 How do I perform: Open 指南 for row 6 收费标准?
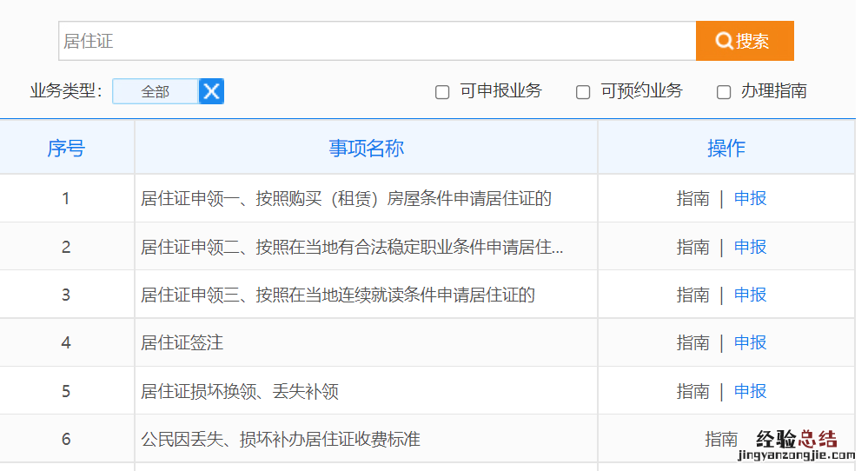[x=720, y=439]
